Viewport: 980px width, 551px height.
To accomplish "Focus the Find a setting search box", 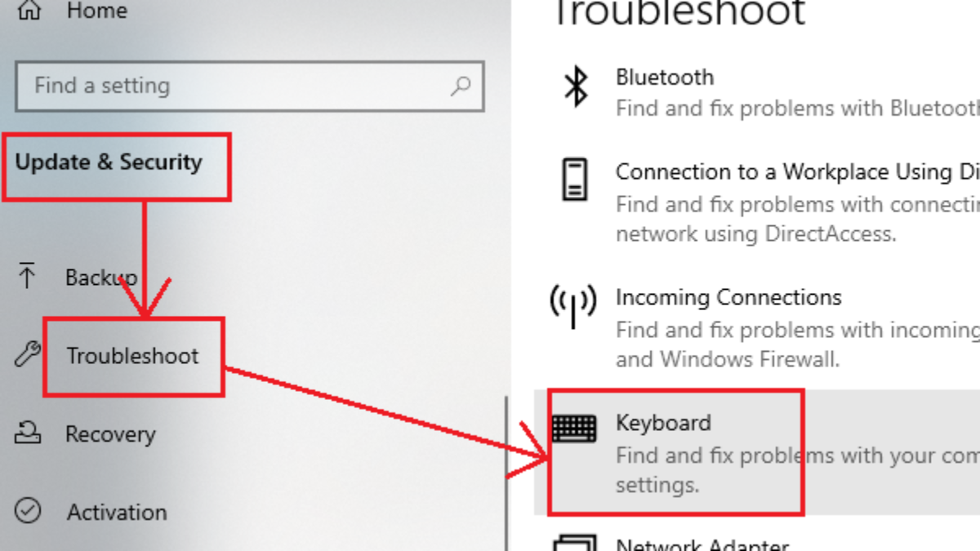I will pos(237,86).
